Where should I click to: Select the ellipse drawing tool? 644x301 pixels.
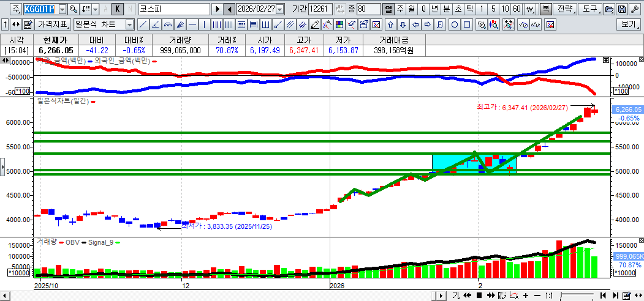pyautogui.click(x=455, y=24)
